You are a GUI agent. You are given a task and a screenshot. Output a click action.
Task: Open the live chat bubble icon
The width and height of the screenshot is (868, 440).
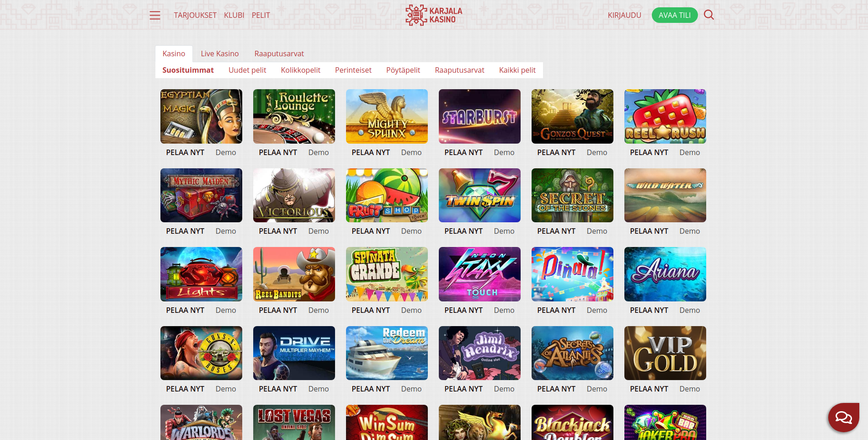tap(844, 417)
